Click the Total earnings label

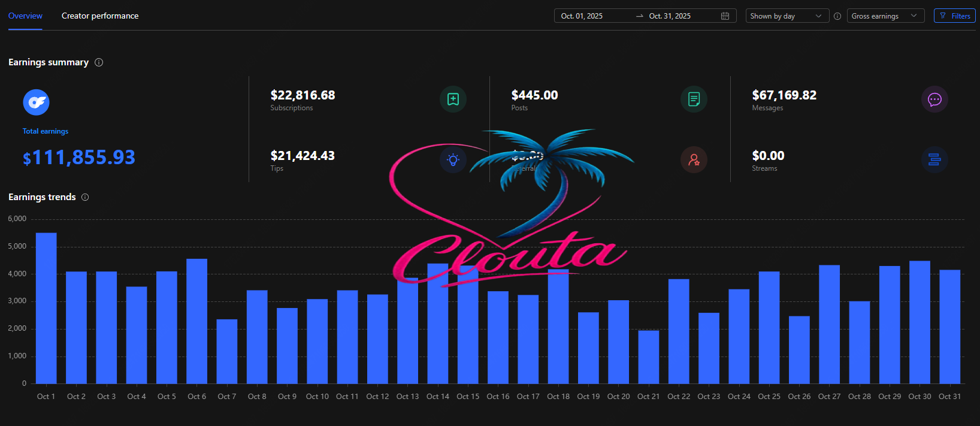tap(46, 131)
